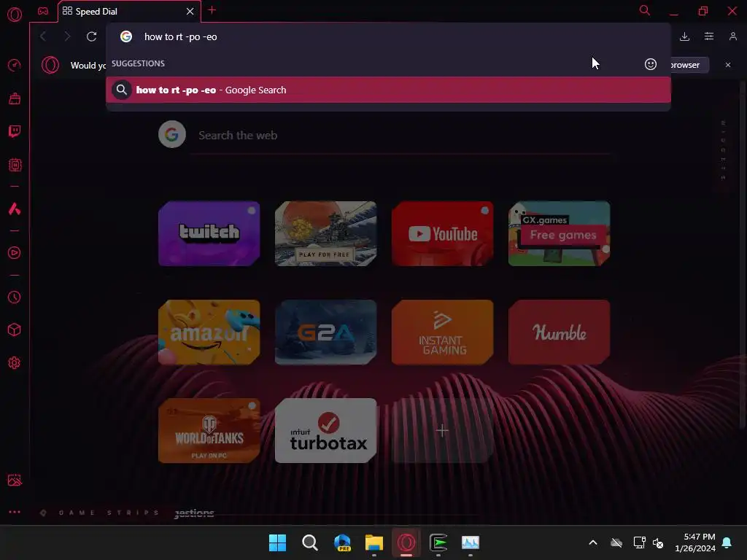Open File Explorer from taskbar
This screenshot has width=747, height=560.
374,542
